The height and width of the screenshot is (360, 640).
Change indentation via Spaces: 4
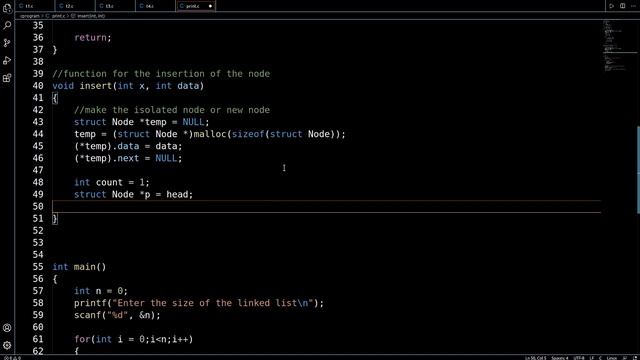pos(560,358)
